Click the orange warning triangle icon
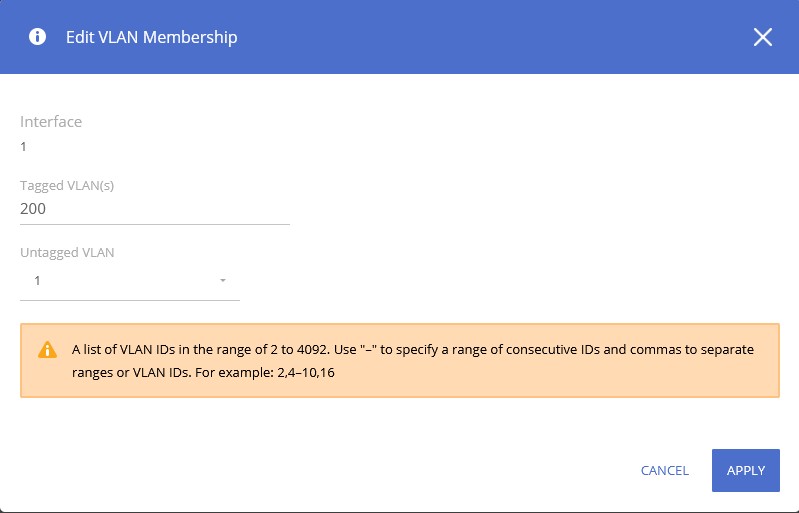The height and width of the screenshot is (513, 799). 47,350
